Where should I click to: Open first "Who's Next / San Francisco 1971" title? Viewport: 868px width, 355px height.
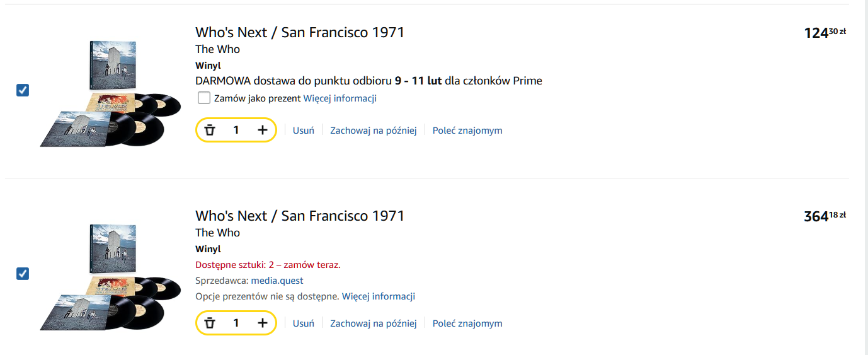pos(300,32)
